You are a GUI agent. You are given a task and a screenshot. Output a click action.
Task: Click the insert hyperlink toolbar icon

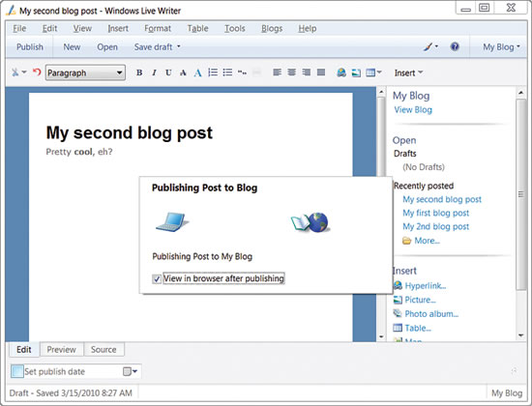[341, 72]
